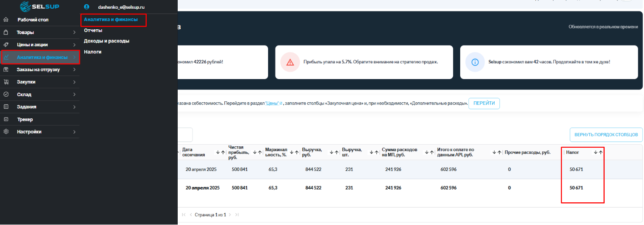Image resolution: width=644 pixels, height=225 pixels.
Task: Click the shopping bag icon for Товары
Action: pos(6,32)
